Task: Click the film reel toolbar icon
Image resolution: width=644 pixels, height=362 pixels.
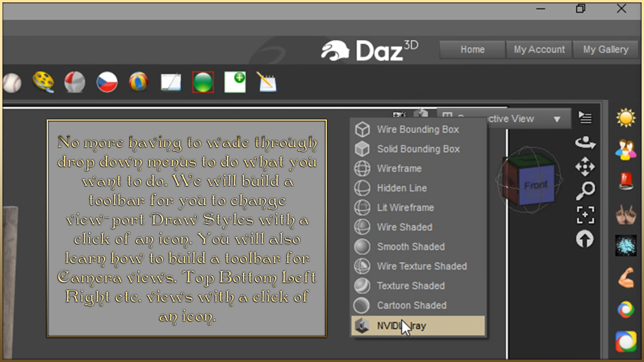Action: [43, 82]
